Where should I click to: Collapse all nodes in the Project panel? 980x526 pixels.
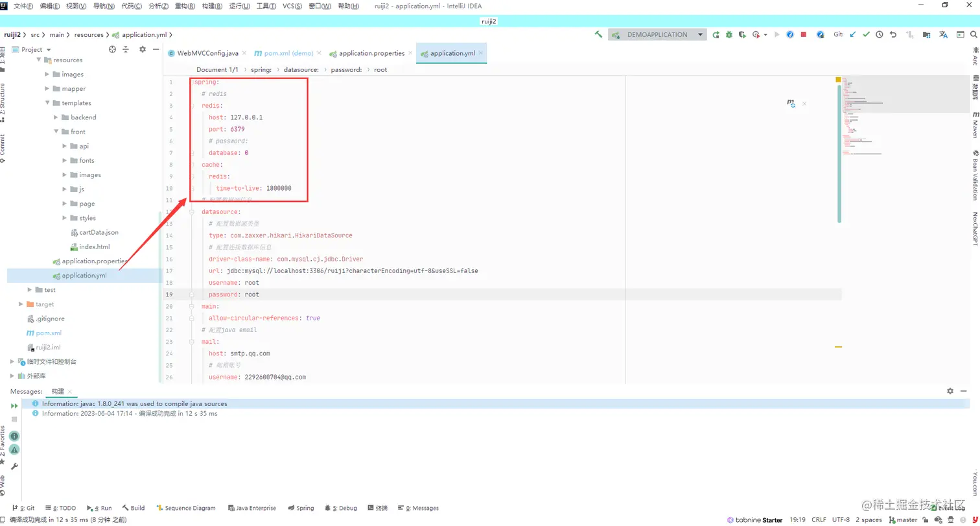click(126, 49)
